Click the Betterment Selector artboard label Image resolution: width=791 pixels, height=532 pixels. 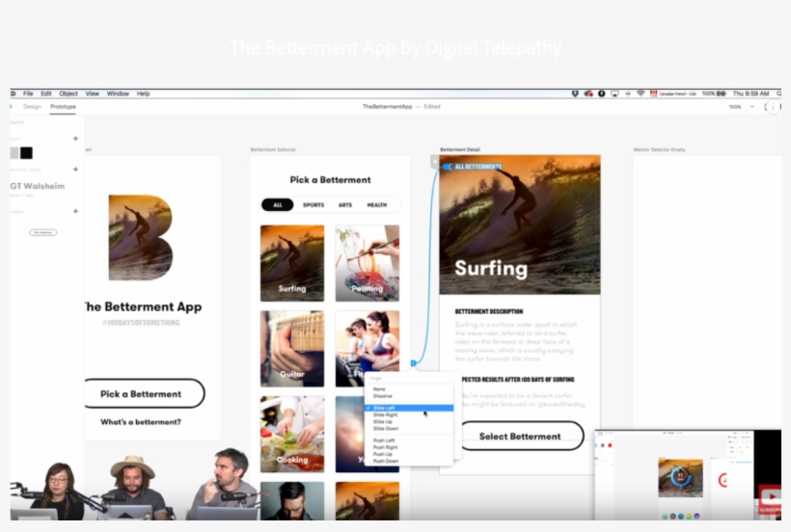(273, 149)
